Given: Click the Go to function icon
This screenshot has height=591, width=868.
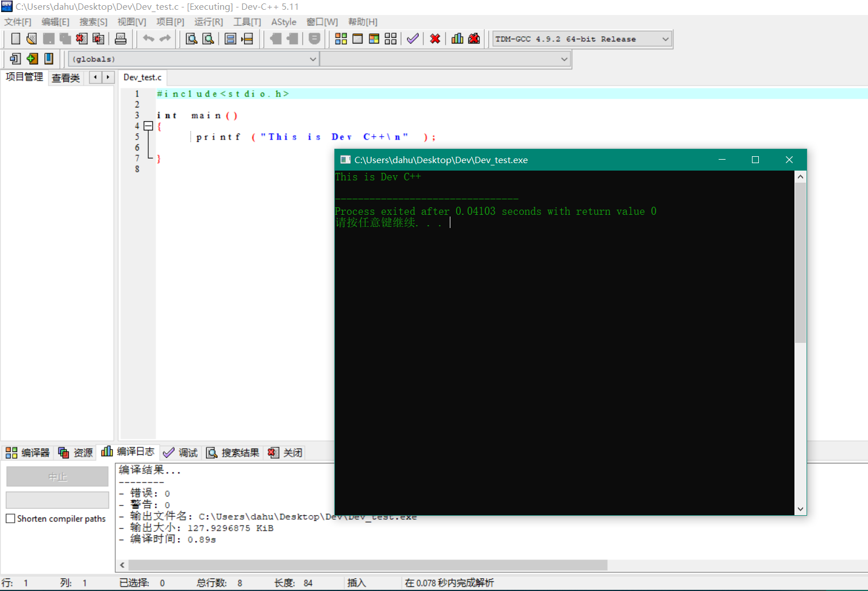Looking at the screenshot, I should pyautogui.click(x=230, y=38).
